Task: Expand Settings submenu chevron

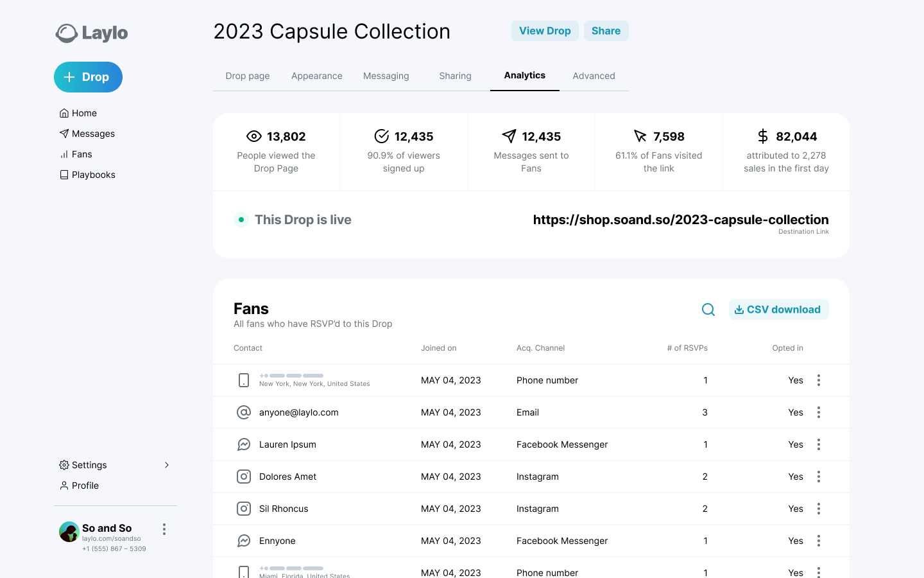Action: click(167, 465)
